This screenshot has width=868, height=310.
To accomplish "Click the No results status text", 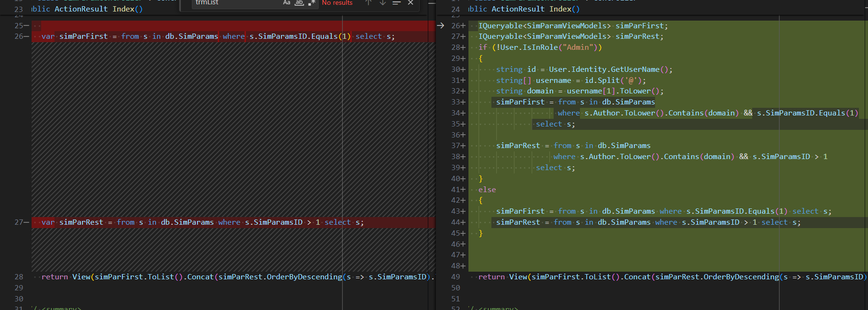I will (x=337, y=3).
